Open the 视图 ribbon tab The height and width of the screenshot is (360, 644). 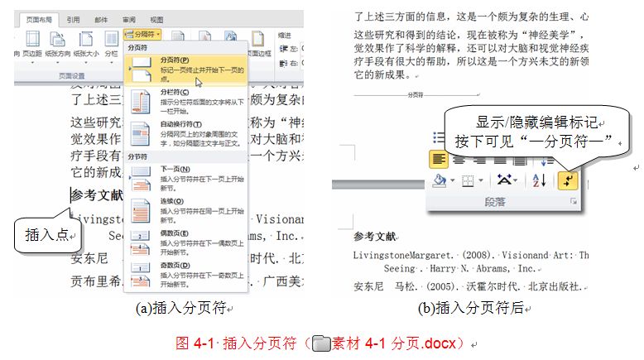coord(156,19)
